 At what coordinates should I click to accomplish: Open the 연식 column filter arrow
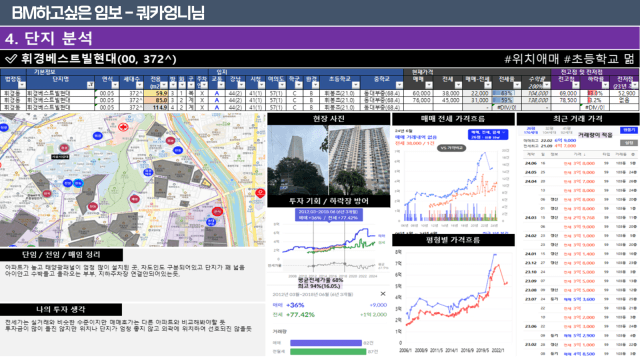(x=115, y=85)
